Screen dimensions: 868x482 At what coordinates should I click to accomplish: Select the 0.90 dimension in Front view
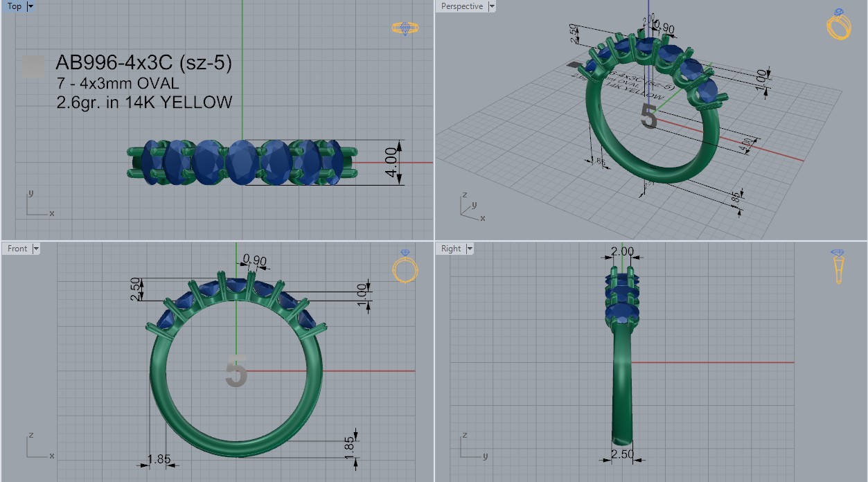point(255,260)
